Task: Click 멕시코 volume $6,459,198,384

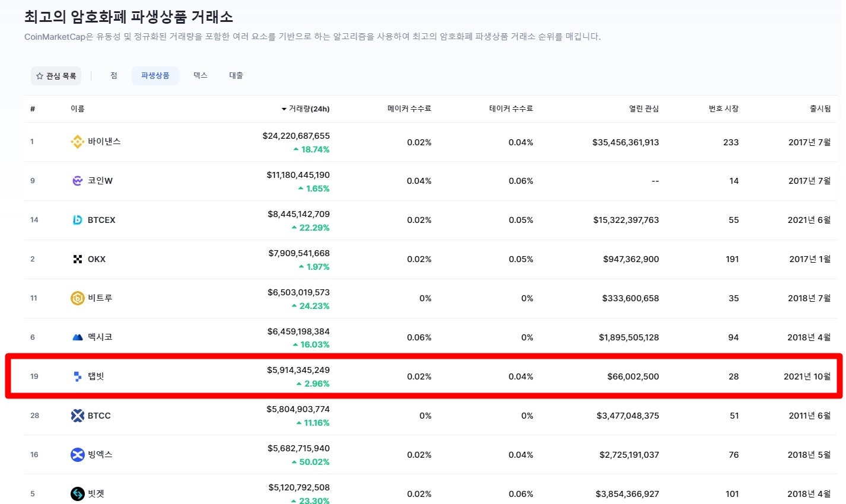Action: [298, 331]
